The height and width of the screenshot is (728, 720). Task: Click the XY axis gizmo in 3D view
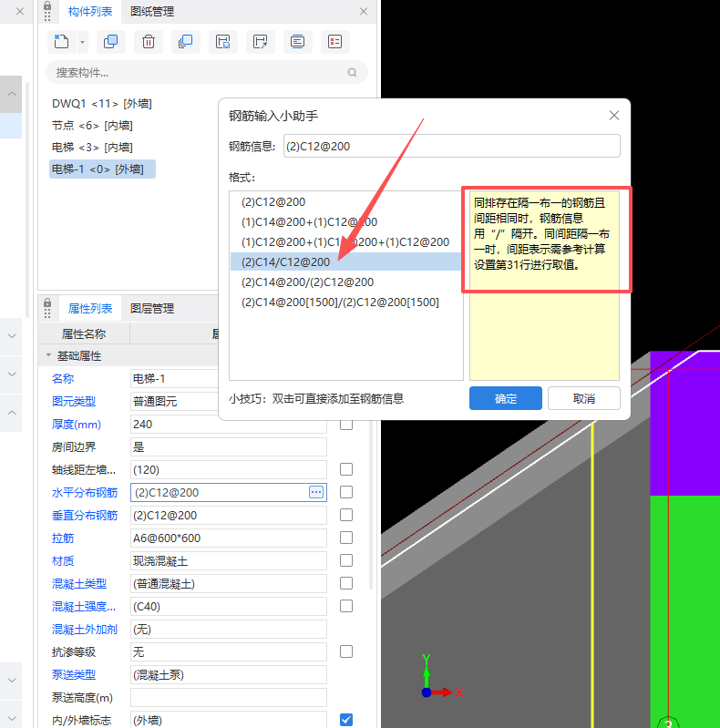coord(441,677)
